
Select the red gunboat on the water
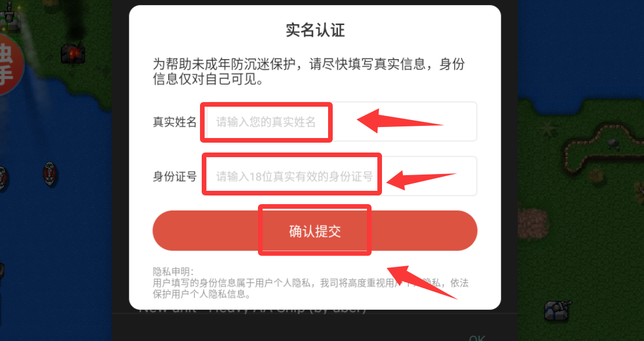click(49, 174)
